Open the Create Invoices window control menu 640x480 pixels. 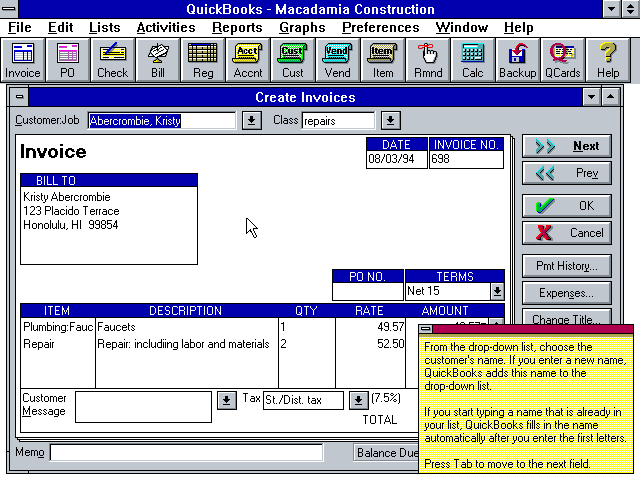(x=19, y=97)
